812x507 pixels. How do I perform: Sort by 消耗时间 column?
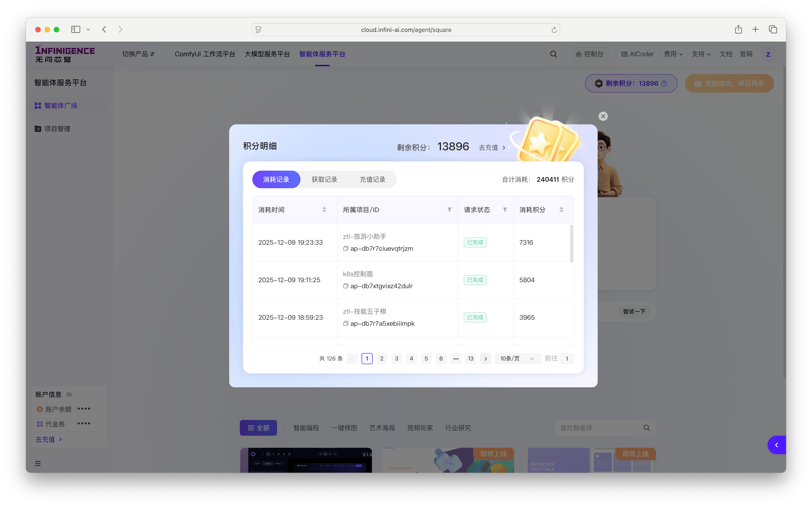coord(324,210)
